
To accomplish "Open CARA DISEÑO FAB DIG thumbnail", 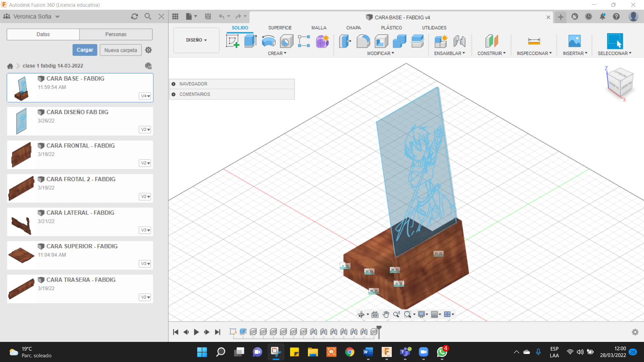I will [x=21, y=121].
